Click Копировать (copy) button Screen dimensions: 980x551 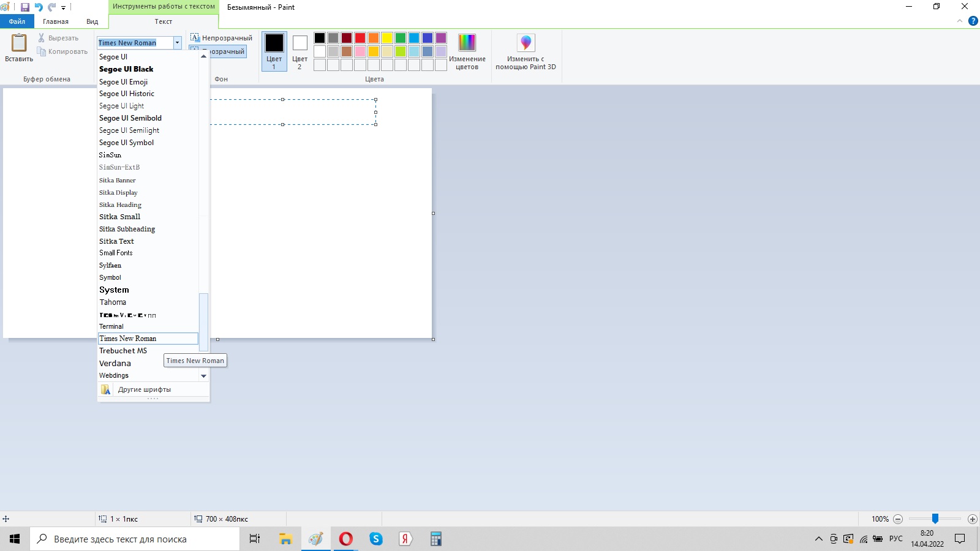tap(62, 51)
